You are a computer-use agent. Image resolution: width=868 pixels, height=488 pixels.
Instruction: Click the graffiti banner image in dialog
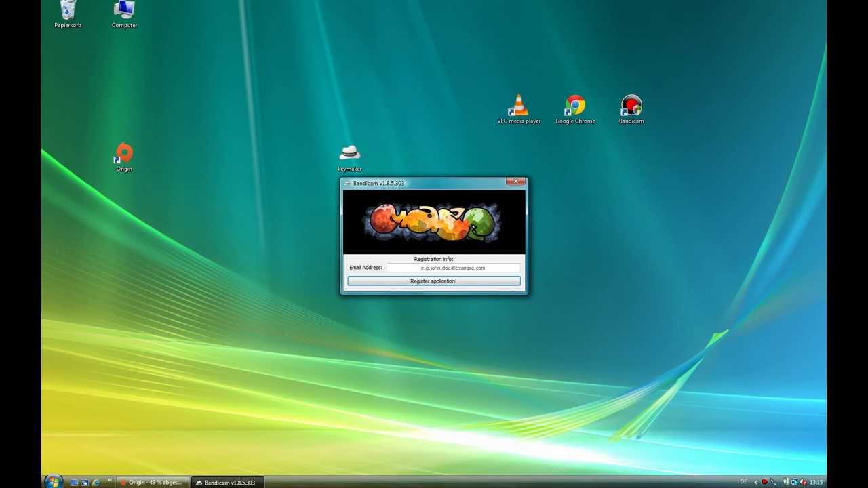point(434,222)
